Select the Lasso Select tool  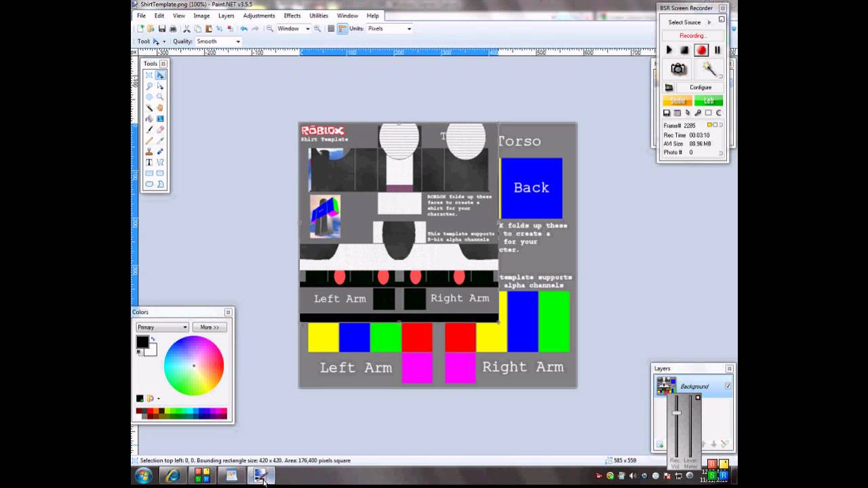click(149, 86)
